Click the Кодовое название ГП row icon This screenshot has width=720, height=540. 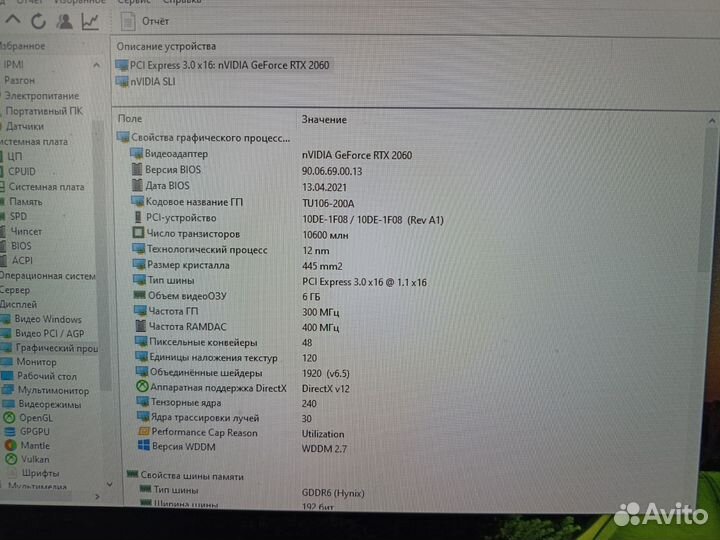coord(137,201)
